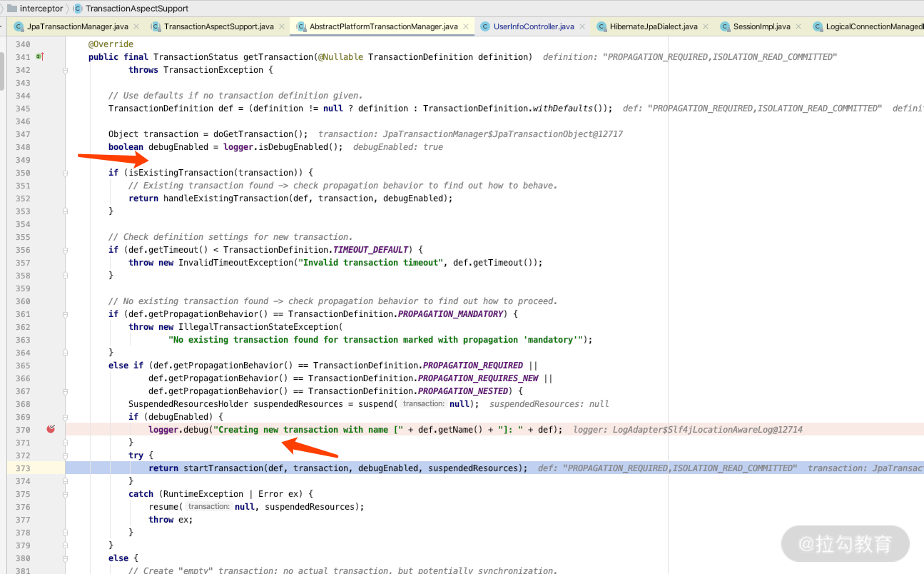The width and height of the screenshot is (924, 574).
Task: Collapse the else block fold on line 380
Action: pos(65,558)
